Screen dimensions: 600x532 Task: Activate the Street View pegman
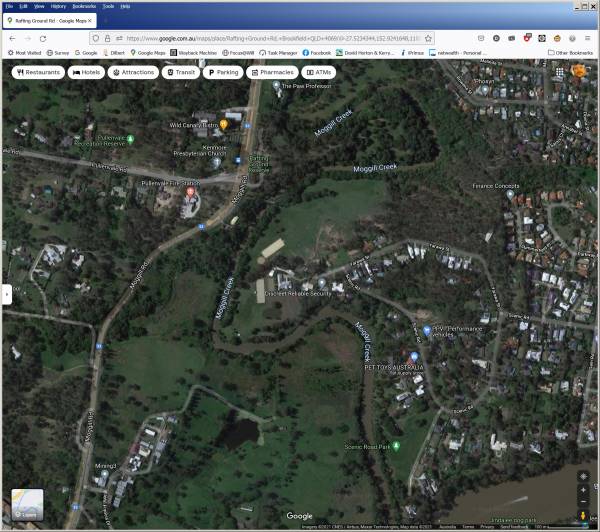click(583, 516)
